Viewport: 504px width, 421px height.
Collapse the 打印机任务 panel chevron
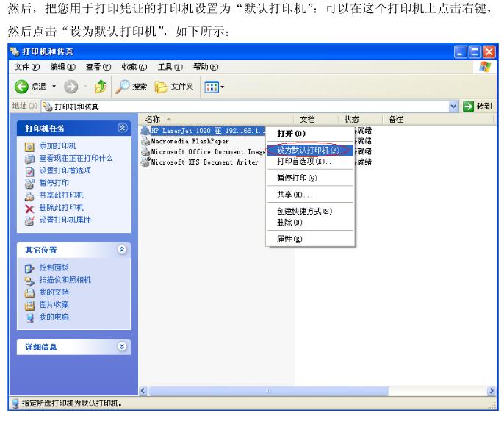click(x=122, y=128)
